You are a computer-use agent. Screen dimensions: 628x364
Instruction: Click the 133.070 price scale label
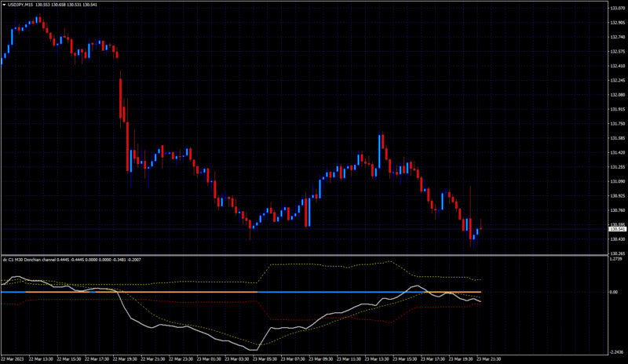tap(617, 8)
